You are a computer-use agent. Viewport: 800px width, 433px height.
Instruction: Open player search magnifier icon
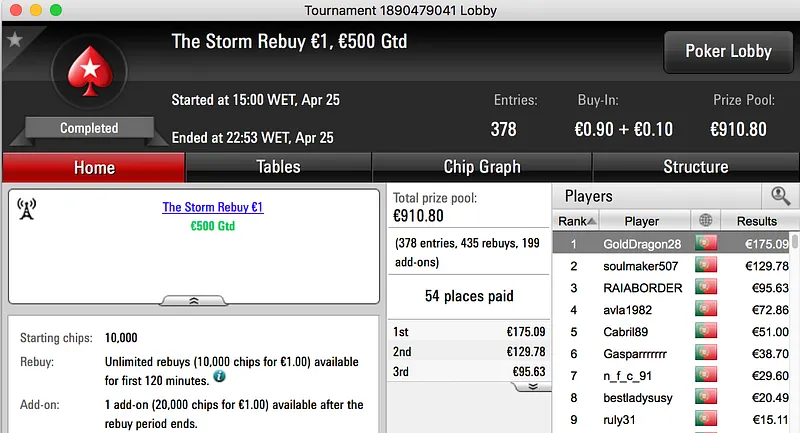(x=780, y=197)
